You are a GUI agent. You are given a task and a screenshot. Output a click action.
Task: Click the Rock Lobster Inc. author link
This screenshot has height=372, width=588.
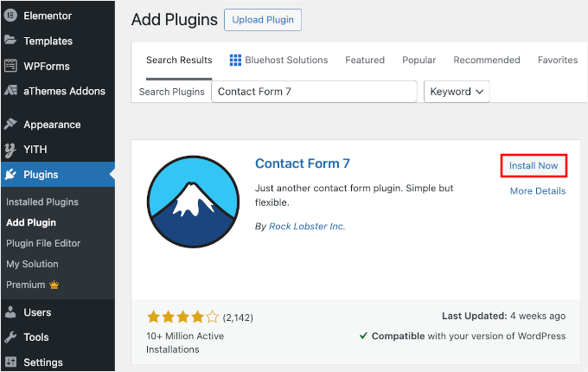click(x=306, y=227)
